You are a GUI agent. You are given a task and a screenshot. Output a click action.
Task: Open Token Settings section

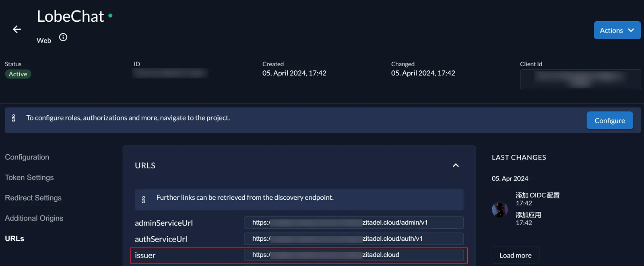[29, 178]
